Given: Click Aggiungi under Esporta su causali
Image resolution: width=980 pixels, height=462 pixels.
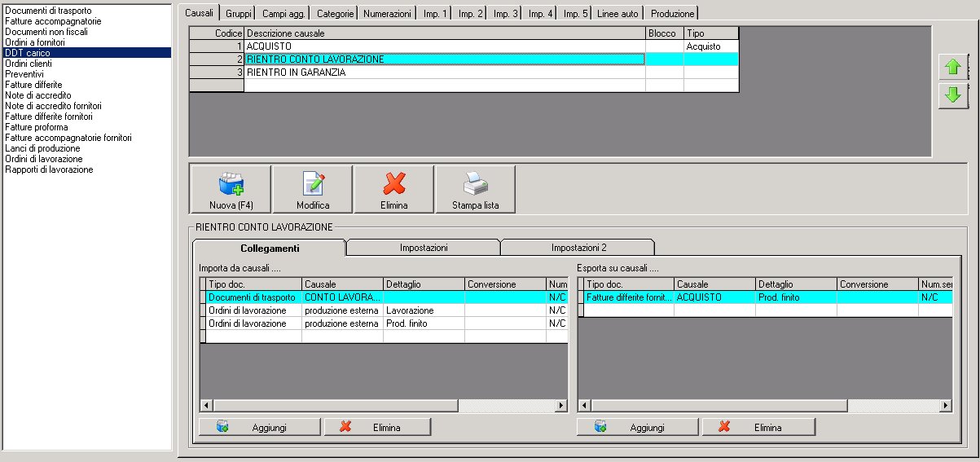Looking at the screenshot, I should click(x=637, y=427).
